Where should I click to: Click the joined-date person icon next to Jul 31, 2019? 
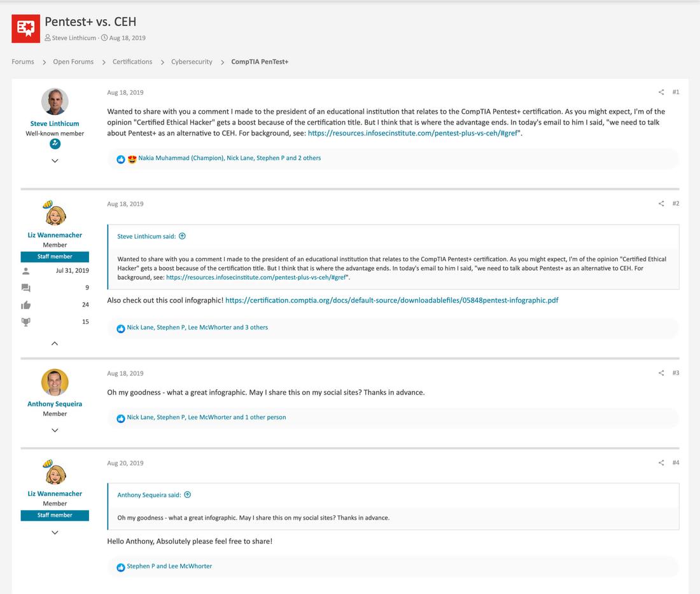coord(25,270)
